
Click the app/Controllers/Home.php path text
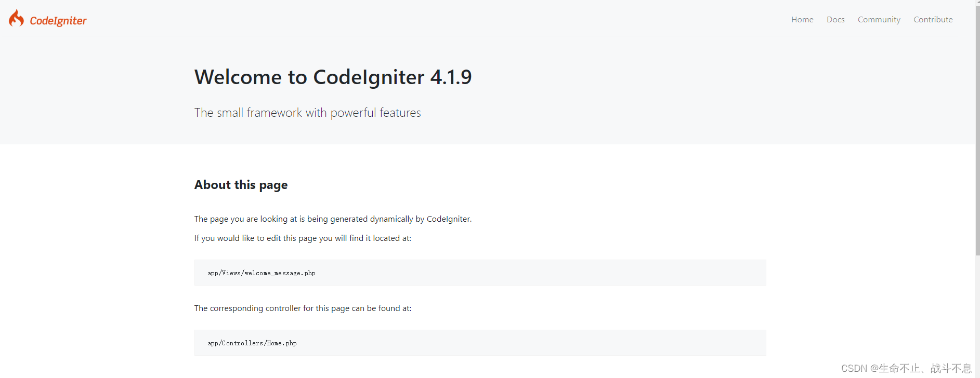tap(252, 343)
